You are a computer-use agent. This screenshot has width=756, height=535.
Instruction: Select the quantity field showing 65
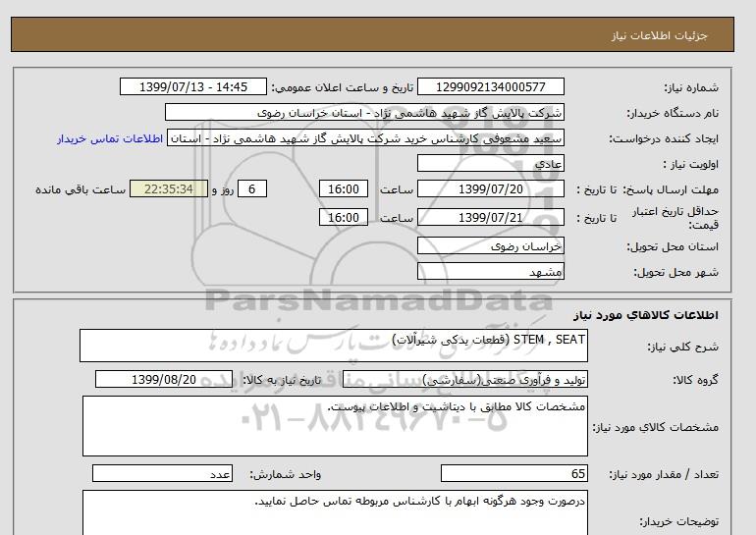tap(513, 474)
